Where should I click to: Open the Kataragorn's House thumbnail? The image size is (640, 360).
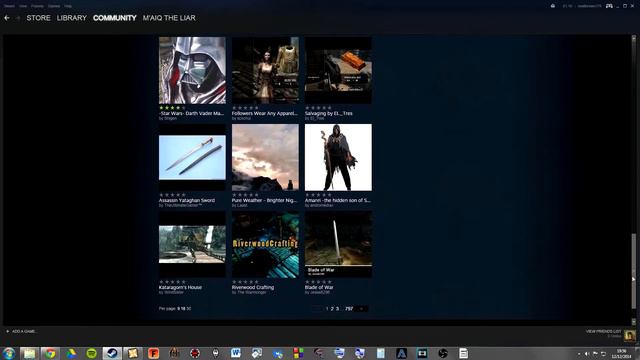192,244
